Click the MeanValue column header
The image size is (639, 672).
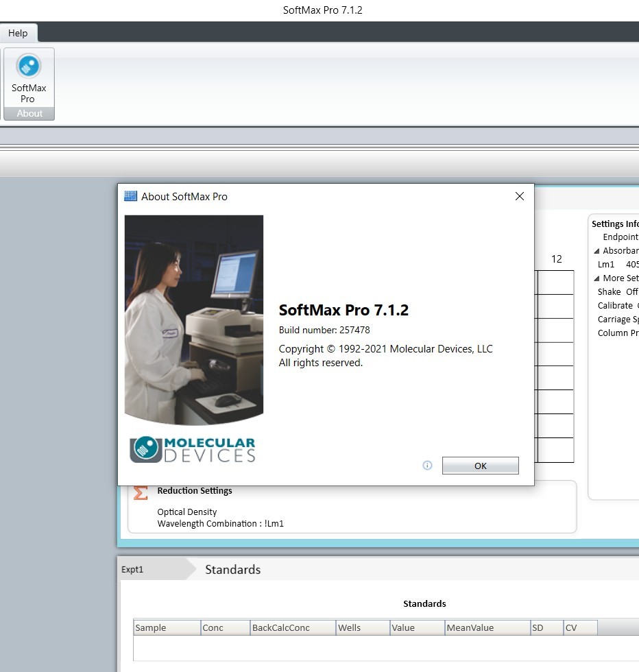[x=487, y=627]
